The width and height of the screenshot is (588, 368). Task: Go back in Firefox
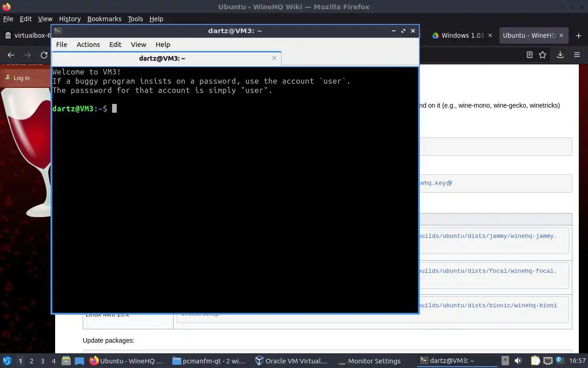pos(11,55)
